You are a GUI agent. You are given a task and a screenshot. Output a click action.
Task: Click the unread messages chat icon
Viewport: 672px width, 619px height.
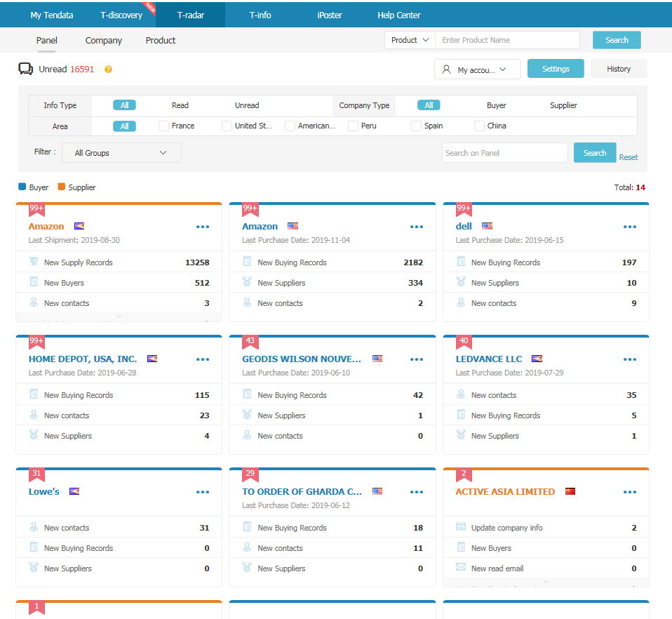coord(26,69)
